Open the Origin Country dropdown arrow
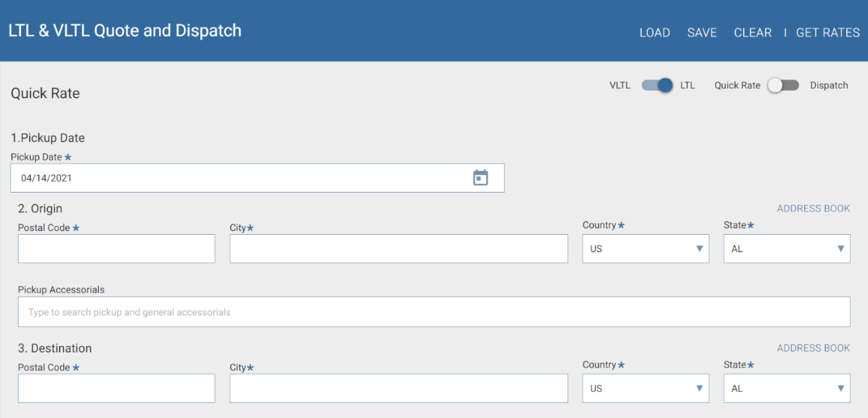 tap(700, 248)
